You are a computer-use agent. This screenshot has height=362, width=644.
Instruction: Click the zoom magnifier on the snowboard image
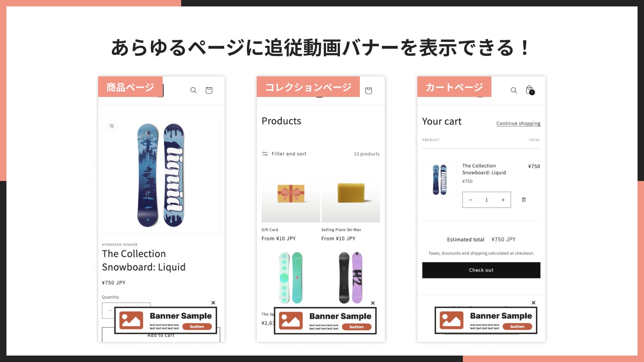tap(112, 126)
